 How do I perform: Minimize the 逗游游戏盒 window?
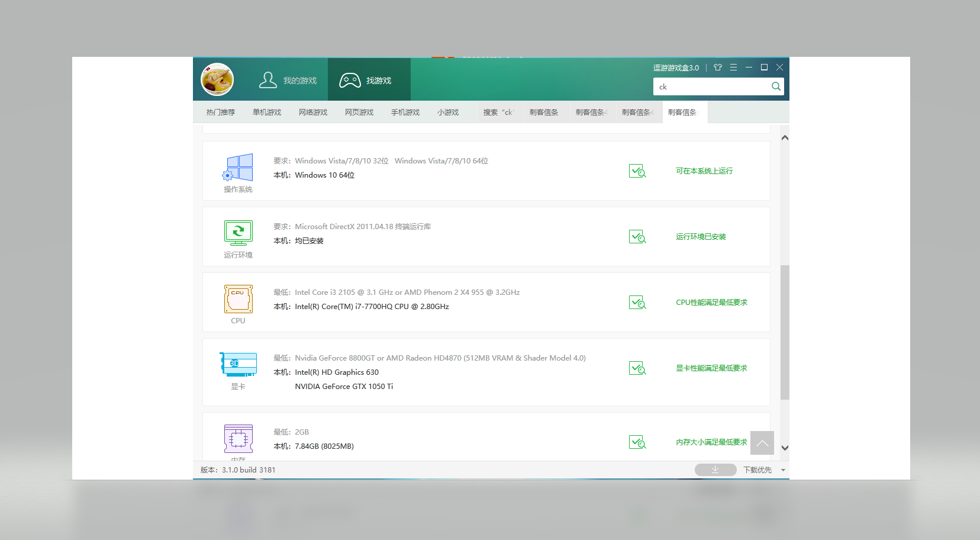tap(749, 67)
